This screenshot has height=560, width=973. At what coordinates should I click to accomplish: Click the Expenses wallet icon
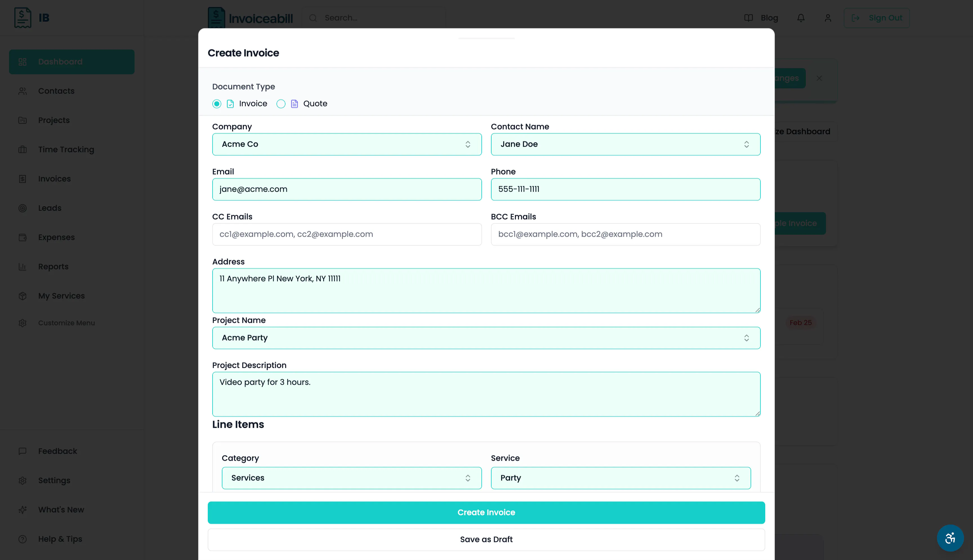[x=23, y=237]
